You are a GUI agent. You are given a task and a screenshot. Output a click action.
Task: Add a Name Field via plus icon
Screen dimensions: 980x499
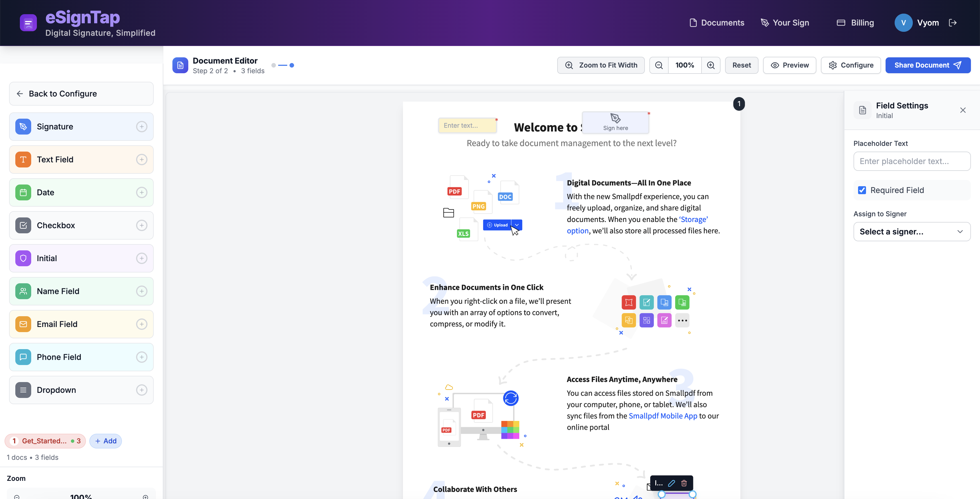click(141, 292)
